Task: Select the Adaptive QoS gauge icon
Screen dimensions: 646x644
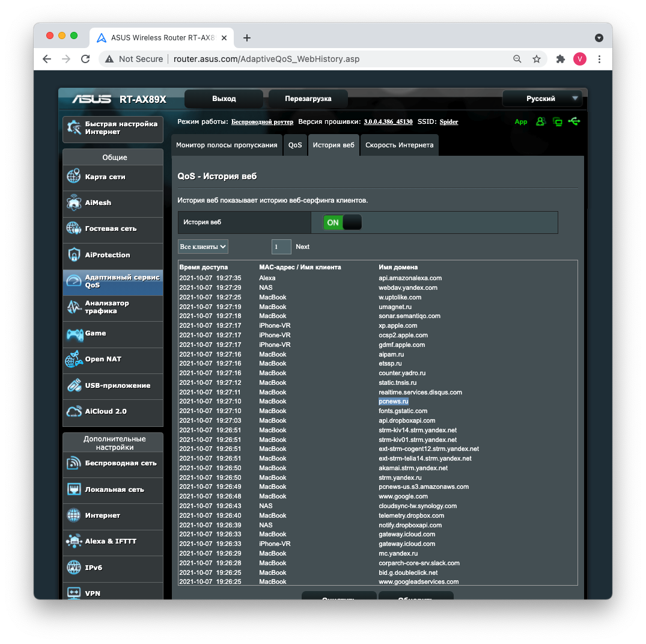Action: pyautogui.click(x=74, y=281)
